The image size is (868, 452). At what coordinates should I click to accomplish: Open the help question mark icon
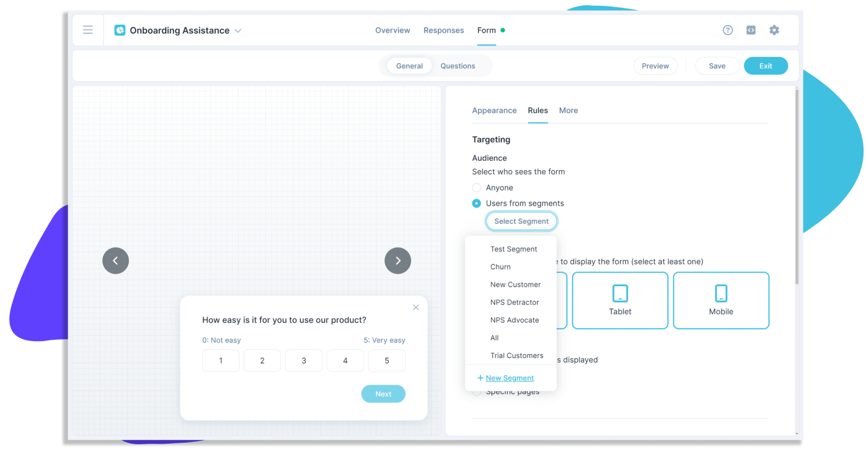727,30
